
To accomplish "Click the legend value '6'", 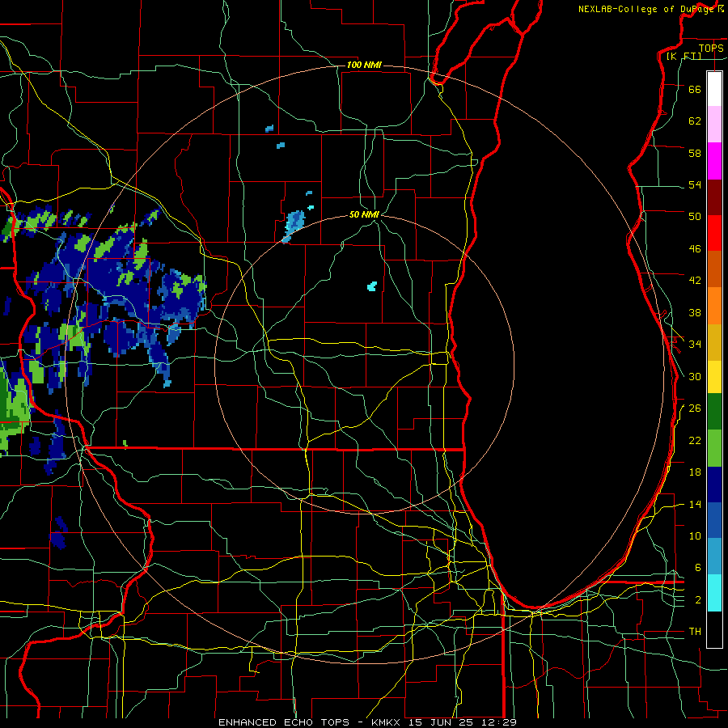I will 697,567.
